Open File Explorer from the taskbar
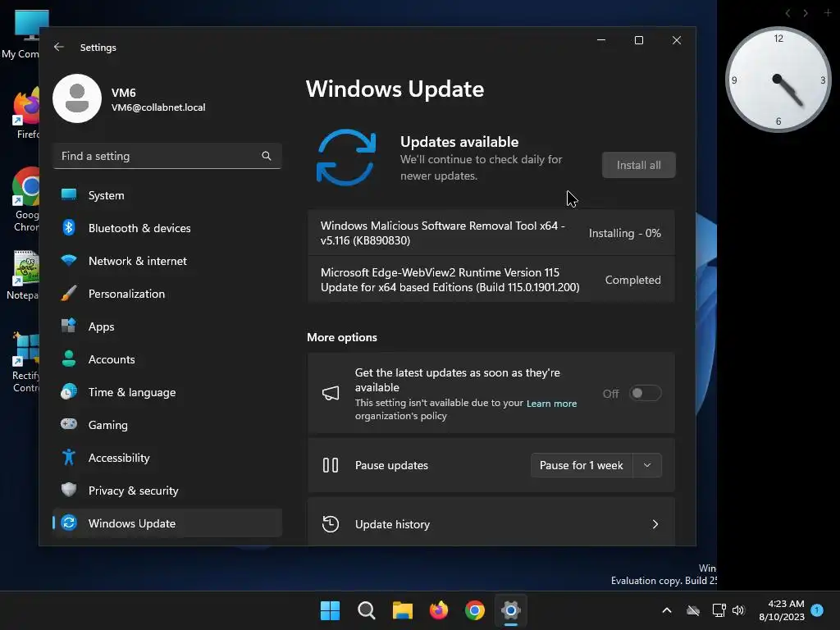Image resolution: width=840 pixels, height=630 pixels. (x=402, y=610)
